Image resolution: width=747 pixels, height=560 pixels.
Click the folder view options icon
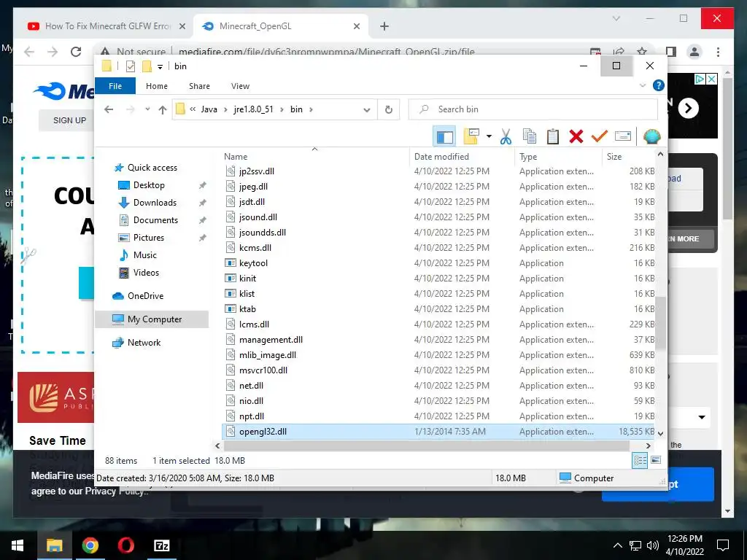pos(471,136)
